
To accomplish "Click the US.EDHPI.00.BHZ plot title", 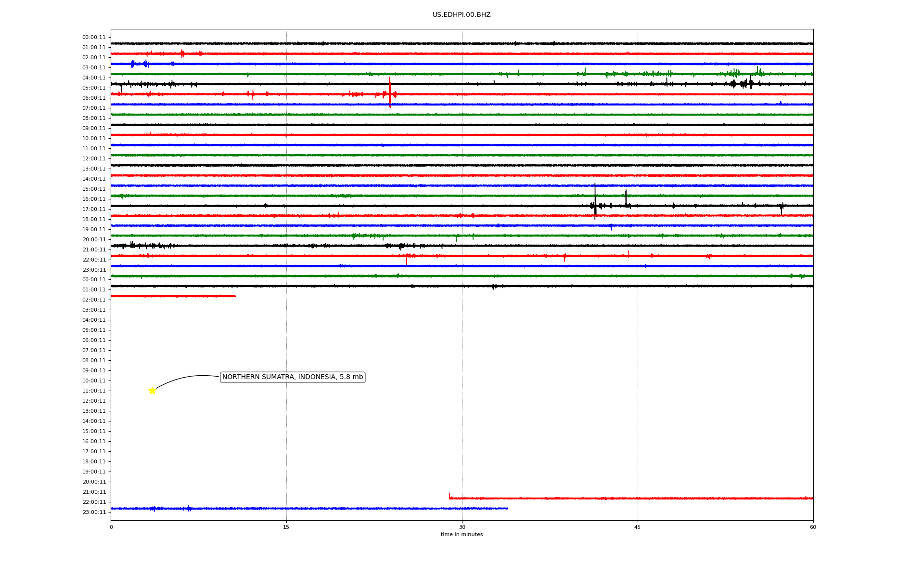I will (x=461, y=15).
